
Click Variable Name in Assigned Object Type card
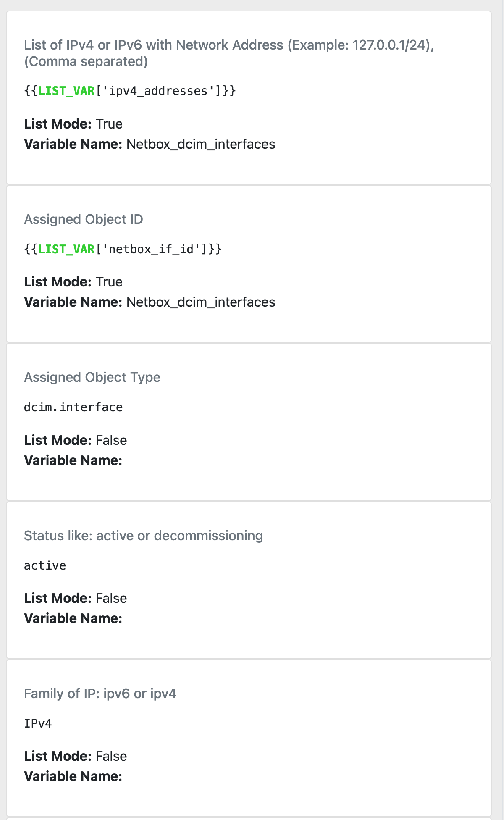pos(73,460)
